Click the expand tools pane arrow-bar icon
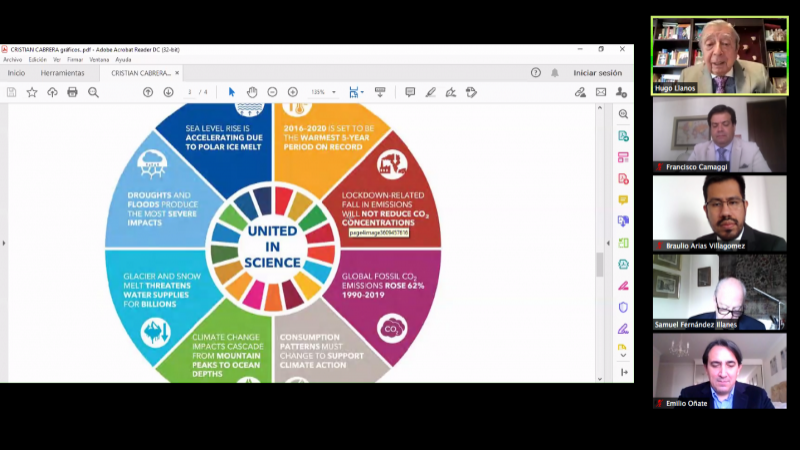Image resolution: width=800 pixels, height=450 pixels. click(x=624, y=372)
